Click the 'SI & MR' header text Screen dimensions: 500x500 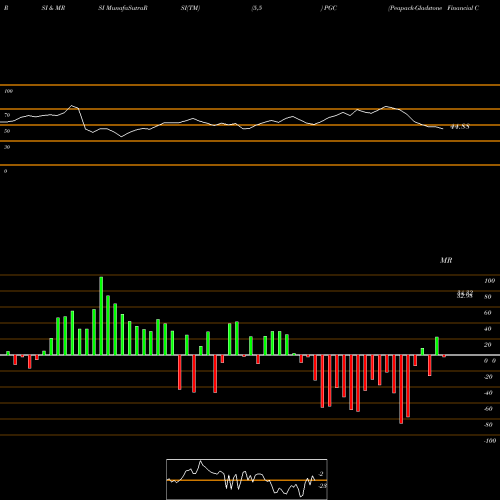(53, 8)
